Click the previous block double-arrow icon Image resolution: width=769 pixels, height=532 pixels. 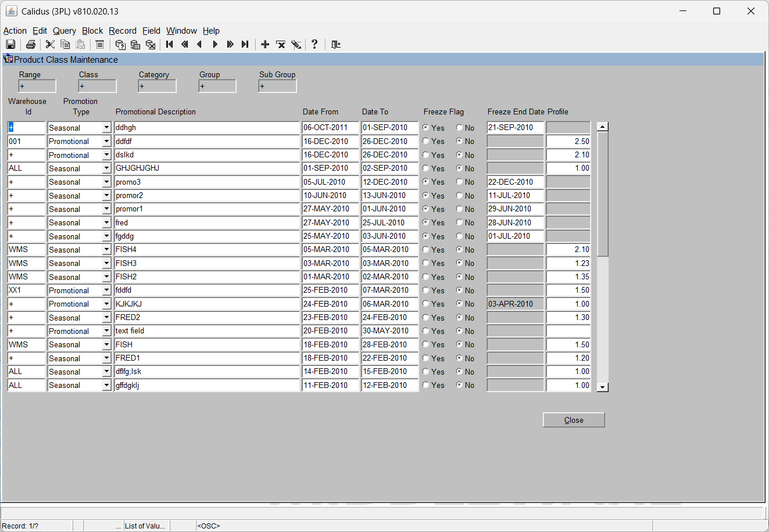(185, 44)
